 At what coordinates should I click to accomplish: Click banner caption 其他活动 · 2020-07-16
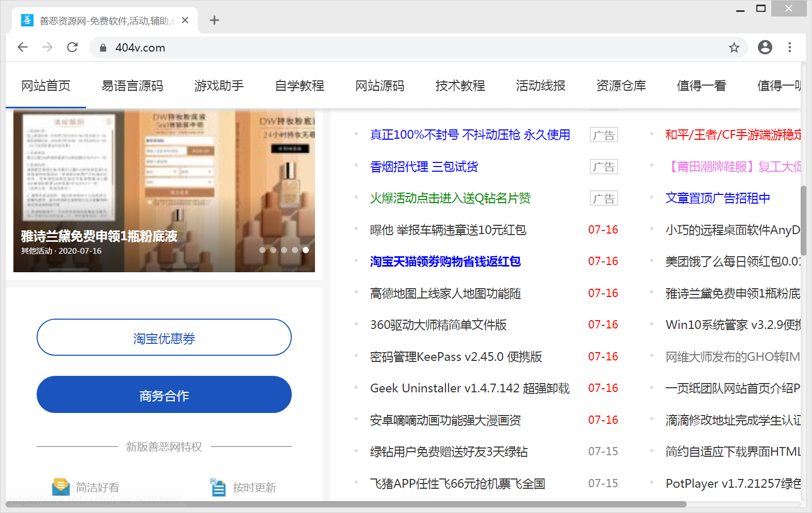pyautogui.click(x=61, y=251)
